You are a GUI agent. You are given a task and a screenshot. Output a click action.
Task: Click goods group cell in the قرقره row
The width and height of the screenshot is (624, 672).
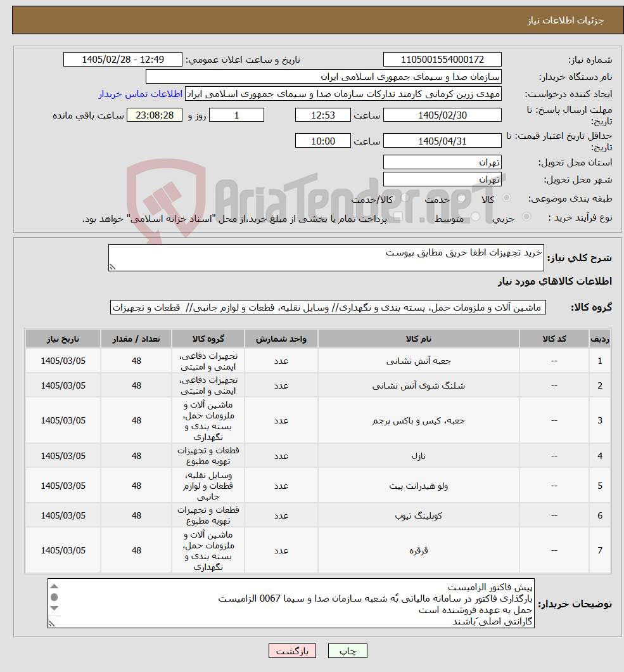(208, 550)
